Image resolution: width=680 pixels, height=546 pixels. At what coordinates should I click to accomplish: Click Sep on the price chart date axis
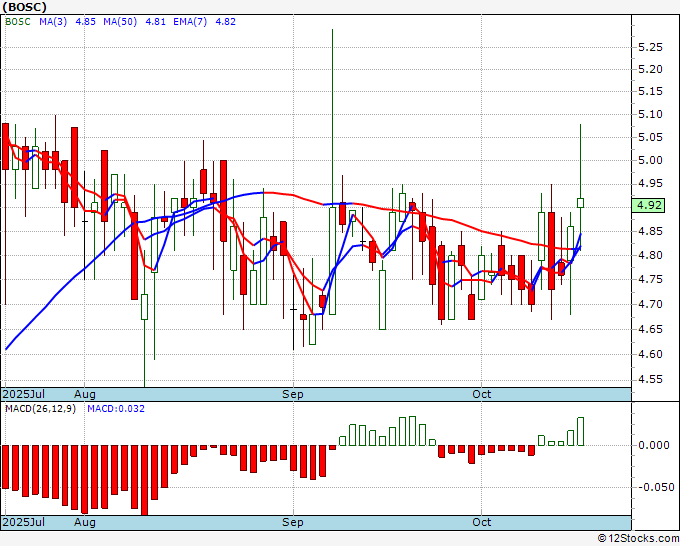pos(293,394)
